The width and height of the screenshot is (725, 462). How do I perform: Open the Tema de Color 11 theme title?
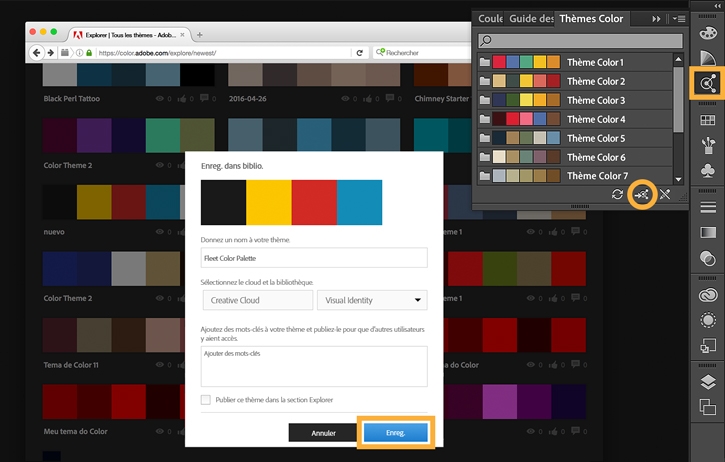(x=71, y=365)
